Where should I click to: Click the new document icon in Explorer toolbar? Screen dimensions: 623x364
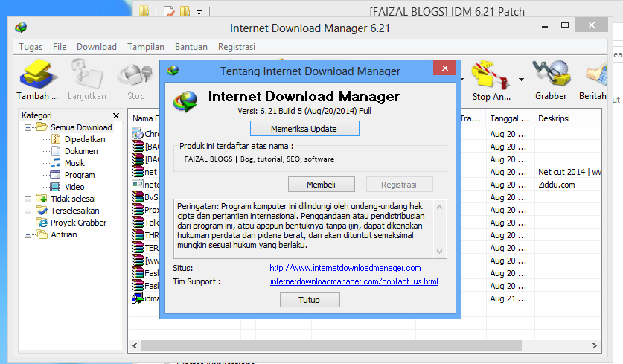[x=169, y=11]
